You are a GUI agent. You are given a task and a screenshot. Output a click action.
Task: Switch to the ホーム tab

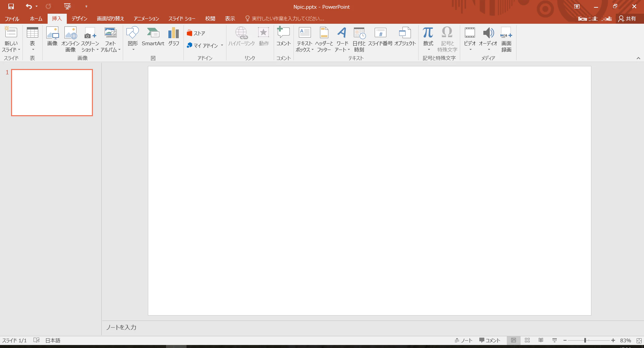tap(36, 19)
